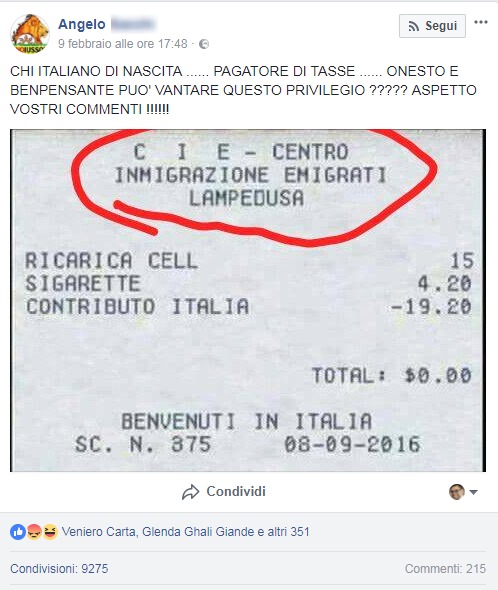Open the small profile avatar selector
Image resolution: width=498 pixels, height=590 pixels.
(x=457, y=491)
